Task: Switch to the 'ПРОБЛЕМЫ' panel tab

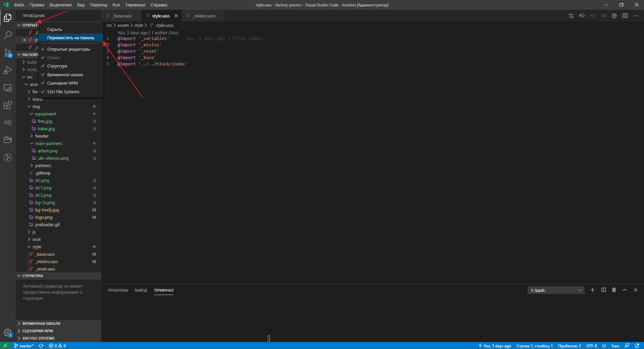Action: (x=118, y=290)
